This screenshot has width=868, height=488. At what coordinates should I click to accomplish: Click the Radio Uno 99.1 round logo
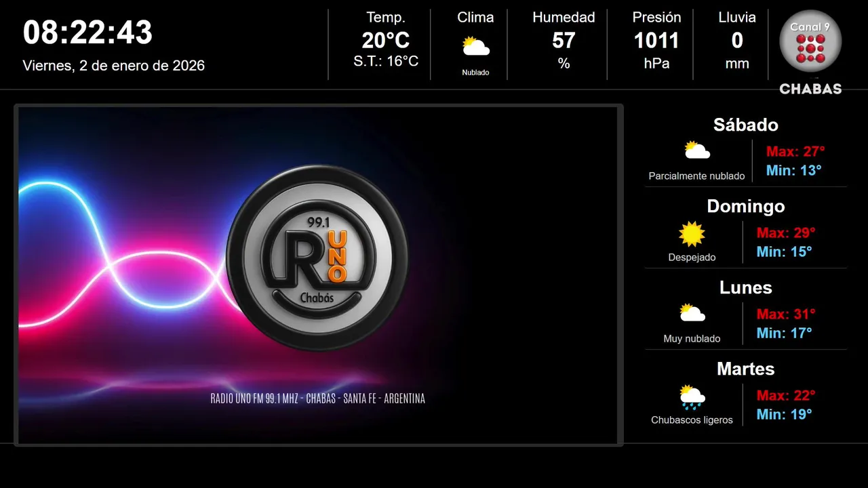click(317, 258)
